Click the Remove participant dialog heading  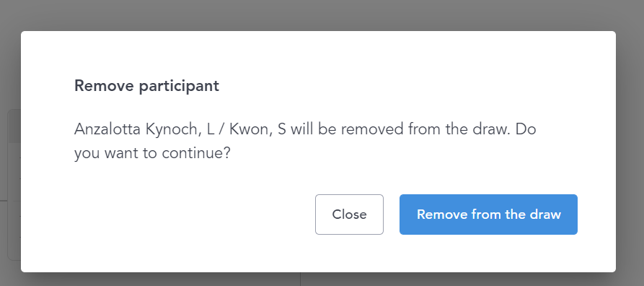point(146,86)
